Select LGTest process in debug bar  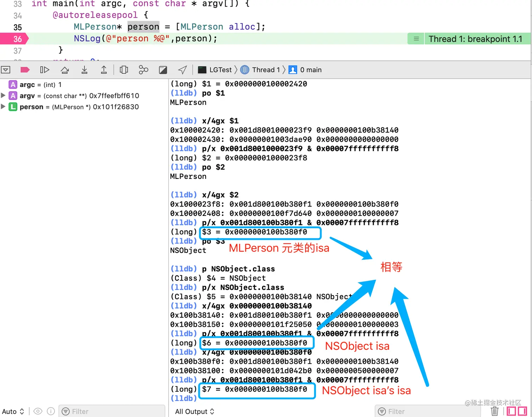[x=215, y=70]
